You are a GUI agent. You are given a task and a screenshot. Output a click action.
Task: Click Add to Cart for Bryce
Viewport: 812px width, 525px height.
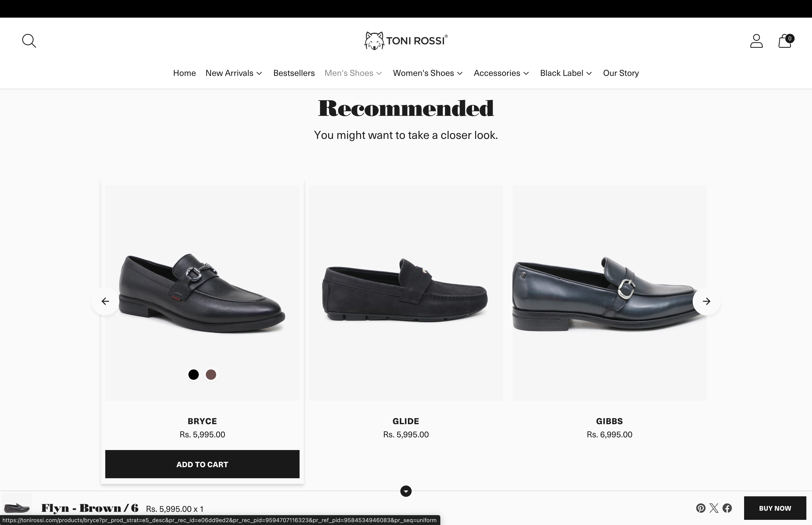coord(202,464)
